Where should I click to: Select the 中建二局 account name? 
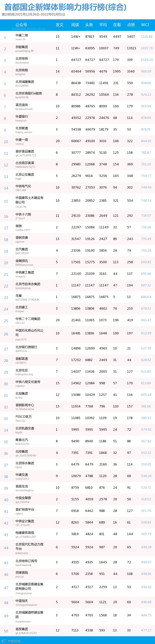22,36
